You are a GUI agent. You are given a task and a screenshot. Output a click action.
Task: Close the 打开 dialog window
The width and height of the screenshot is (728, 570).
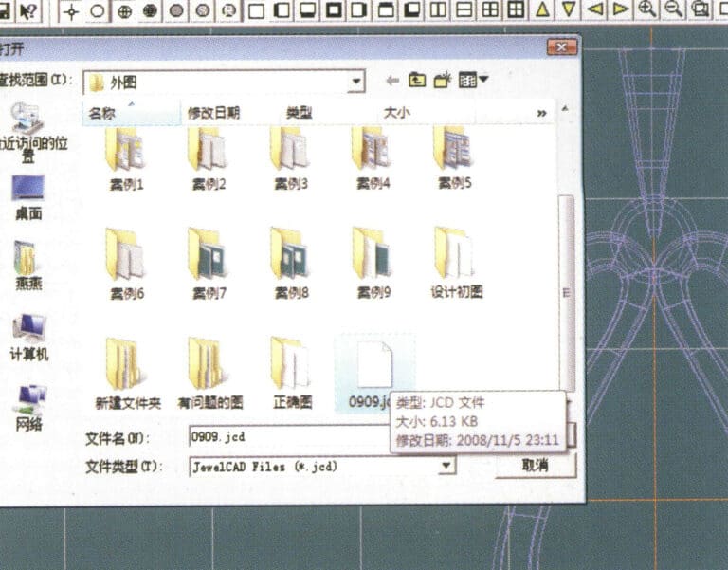click(x=561, y=46)
